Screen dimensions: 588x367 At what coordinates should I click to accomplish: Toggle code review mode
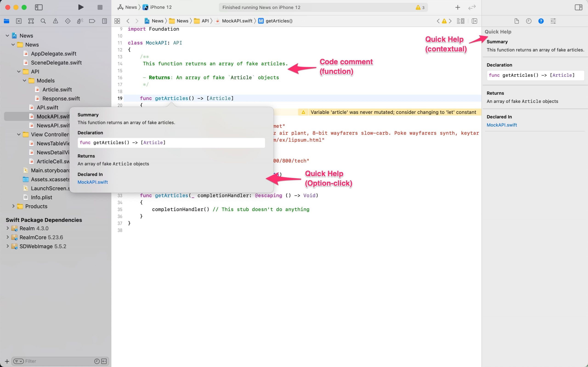(x=472, y=8)
